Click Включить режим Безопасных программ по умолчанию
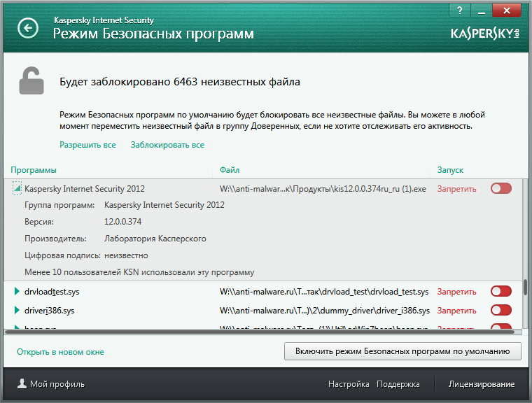Screen dimensions: 532x403 pos(402,351)
